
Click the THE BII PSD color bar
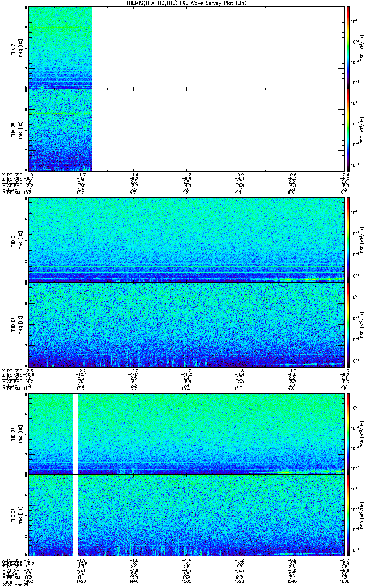click(x=348, y=515)
